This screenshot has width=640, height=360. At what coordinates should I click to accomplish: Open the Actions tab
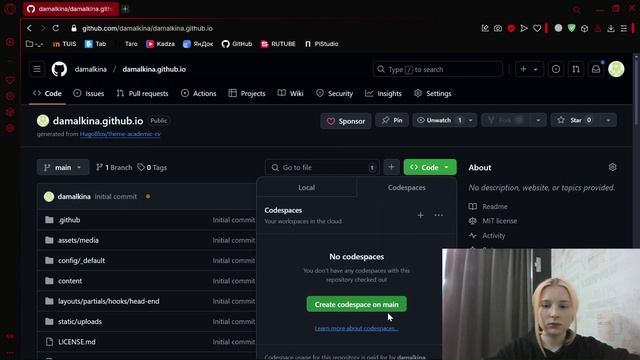pos(198,93)
